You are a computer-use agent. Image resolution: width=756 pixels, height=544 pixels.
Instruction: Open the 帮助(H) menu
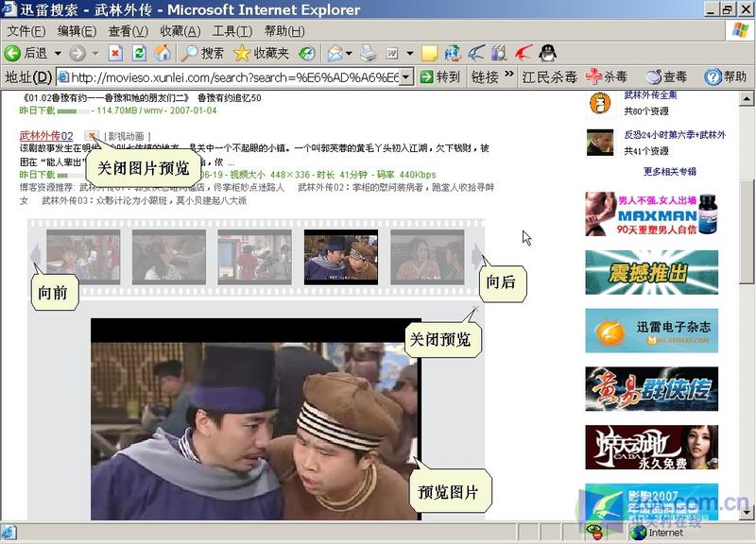point(284,31)
